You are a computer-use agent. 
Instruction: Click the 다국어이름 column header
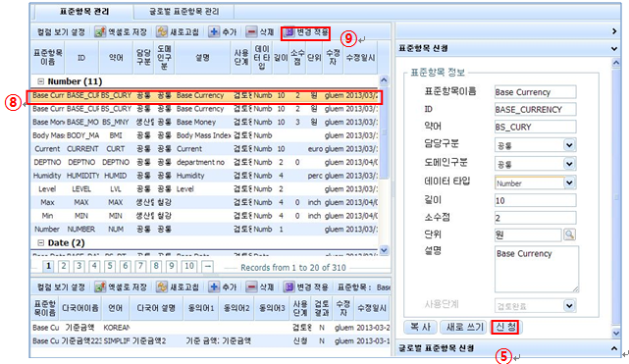pos(79,308)
